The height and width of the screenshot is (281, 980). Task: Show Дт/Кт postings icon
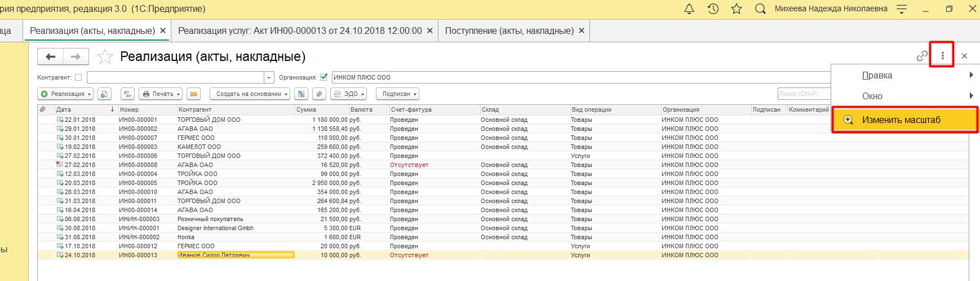click(x=127, y=94)
